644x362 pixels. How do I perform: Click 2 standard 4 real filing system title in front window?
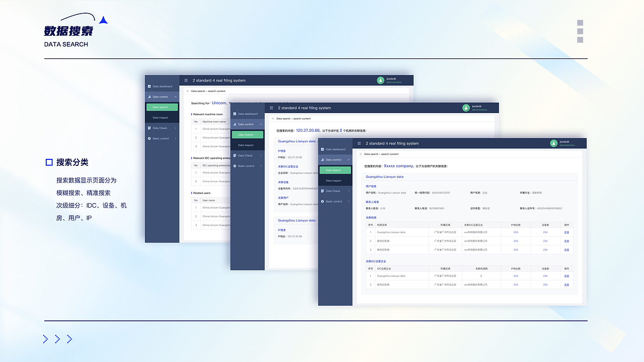coord(392,143)
